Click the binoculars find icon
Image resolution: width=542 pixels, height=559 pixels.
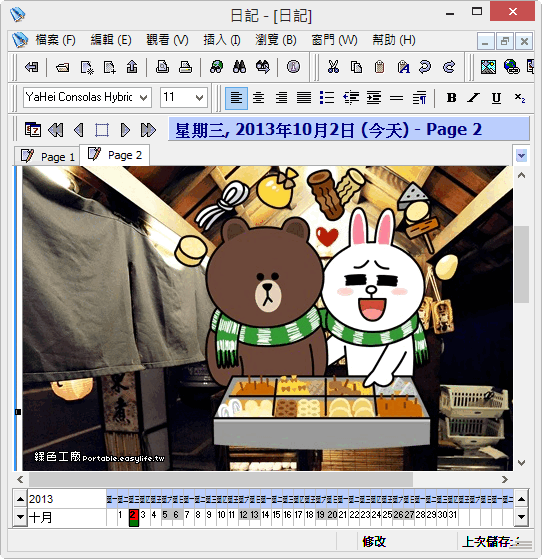point(239,67)
